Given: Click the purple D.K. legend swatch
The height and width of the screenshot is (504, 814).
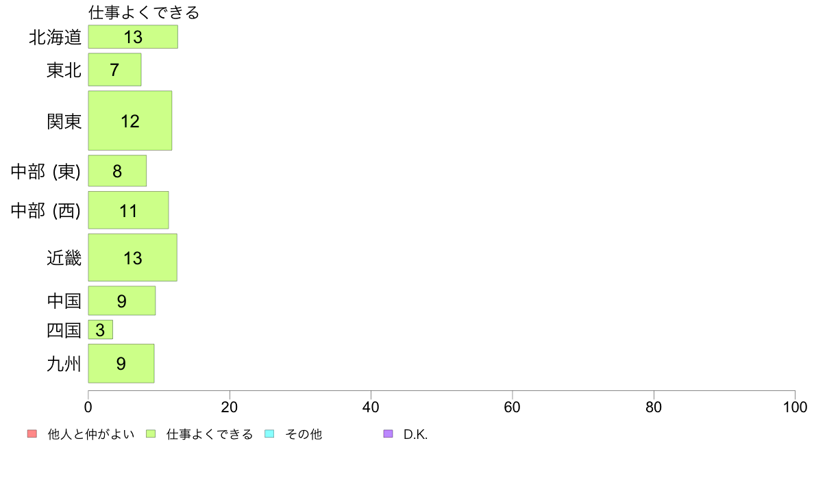Looking at the screenshot, I should [x=388, y=434].
